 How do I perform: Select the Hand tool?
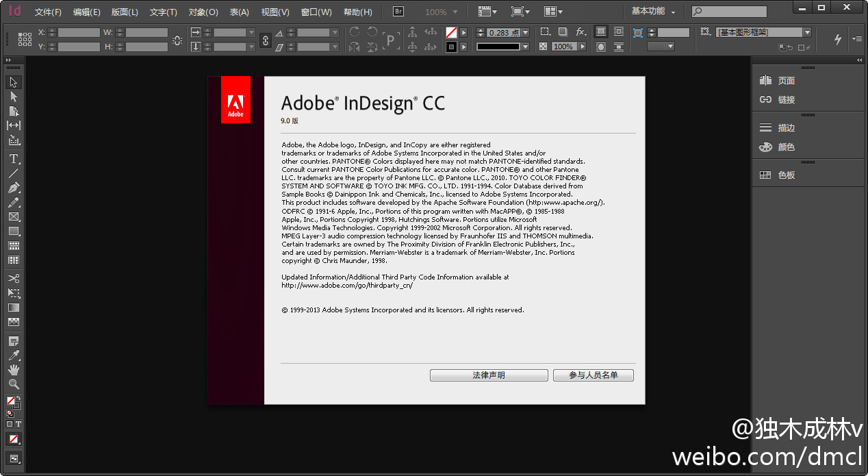[14, 370]
